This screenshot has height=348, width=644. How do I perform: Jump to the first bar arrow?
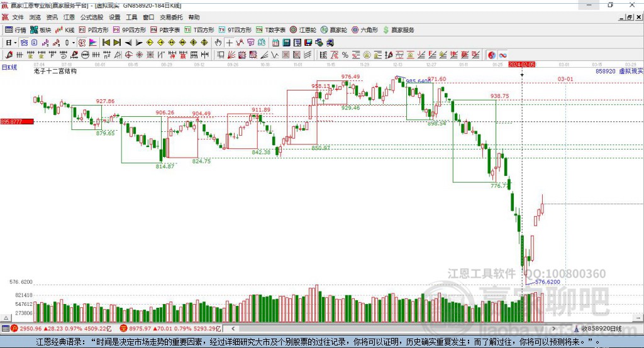[106, 42]
